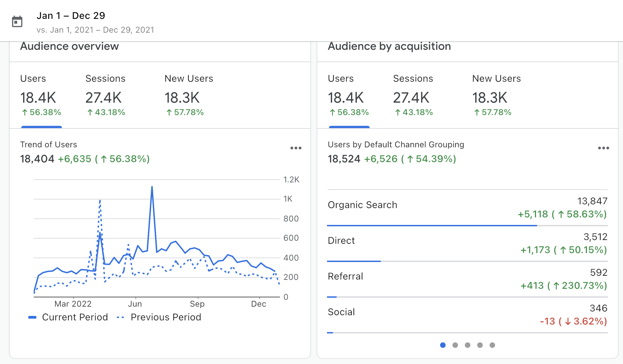
Task: Select New Users tab in Audience overview
Action: 189,95
